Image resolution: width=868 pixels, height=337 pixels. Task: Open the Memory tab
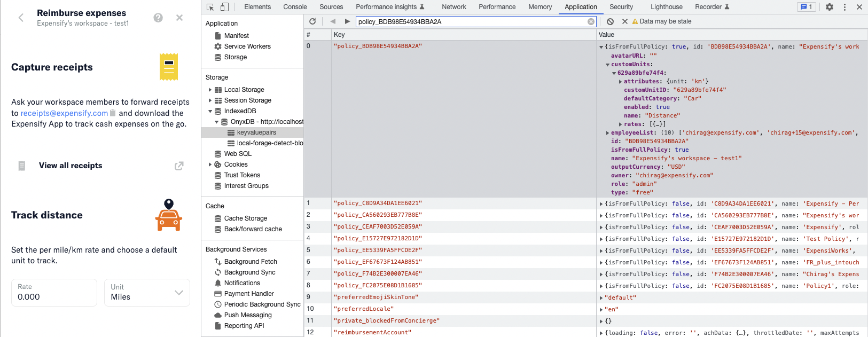tap(540, 7)
